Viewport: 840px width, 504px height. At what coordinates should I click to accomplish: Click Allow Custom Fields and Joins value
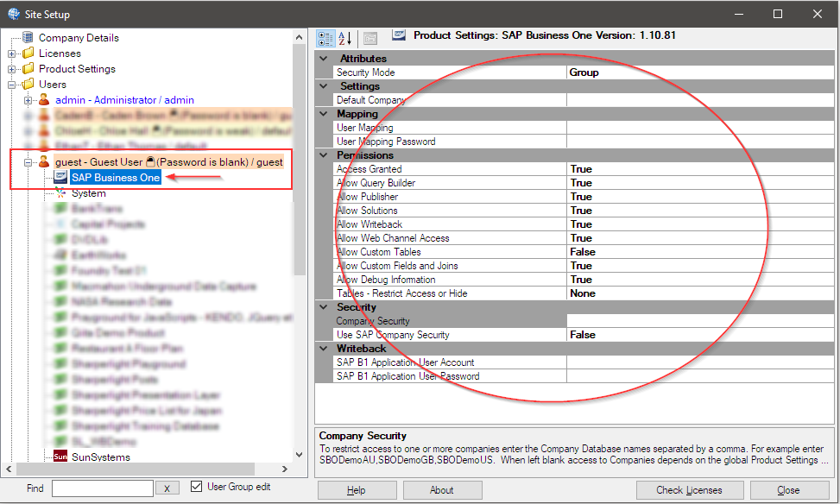click(699, 266)
